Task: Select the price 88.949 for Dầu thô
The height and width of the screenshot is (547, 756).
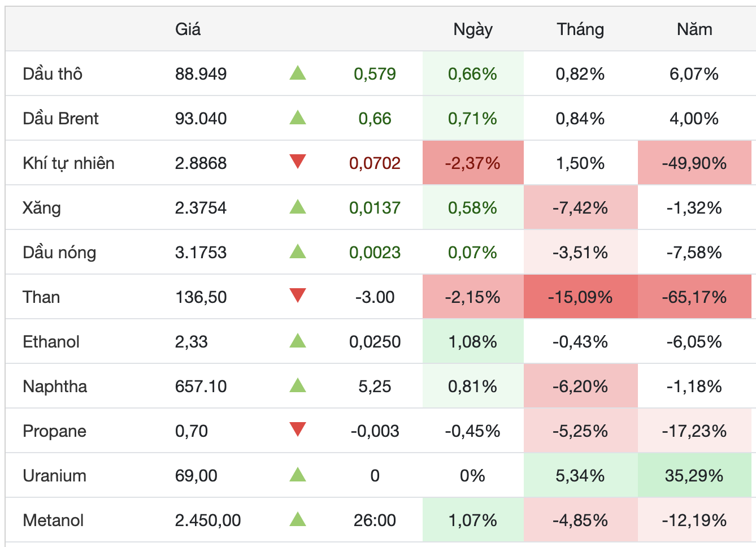Action: pos(201,73)
